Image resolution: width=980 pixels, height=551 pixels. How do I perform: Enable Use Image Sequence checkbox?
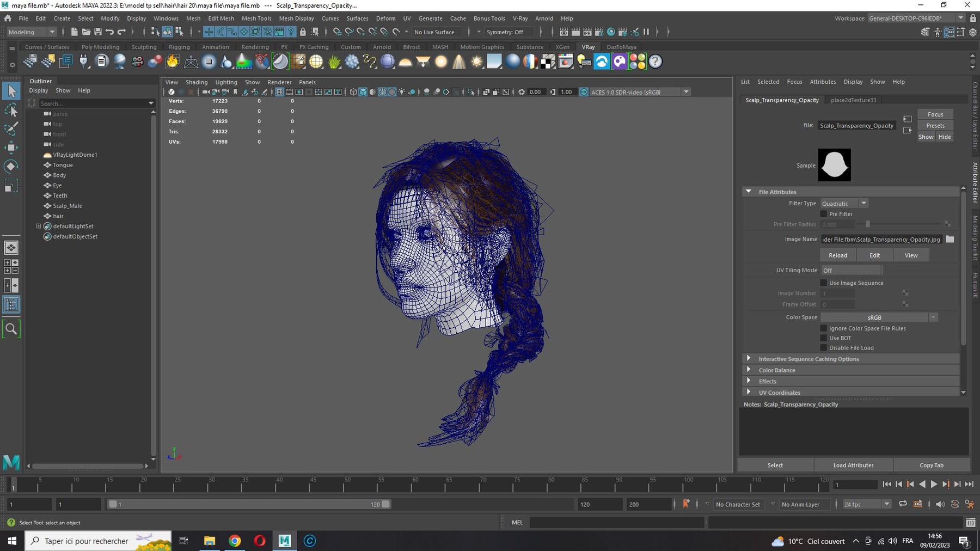824,283
